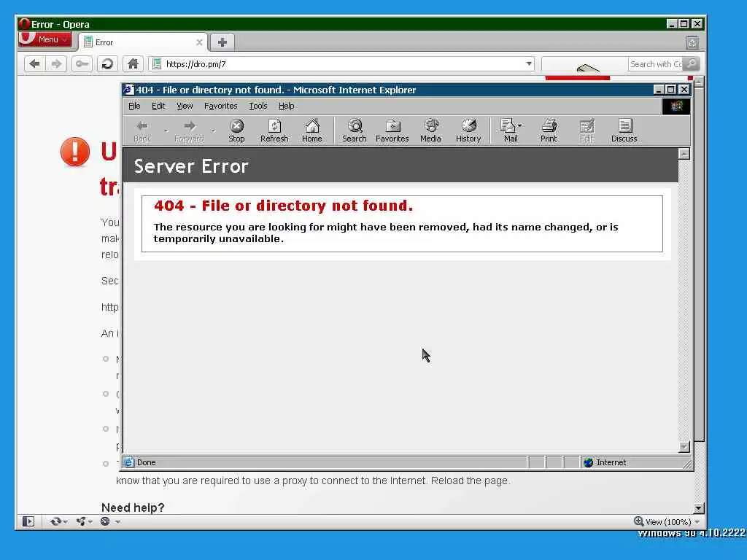Open the IE Media toolbar button
Screen dimensions: 747x560
[x=430, y=131]
